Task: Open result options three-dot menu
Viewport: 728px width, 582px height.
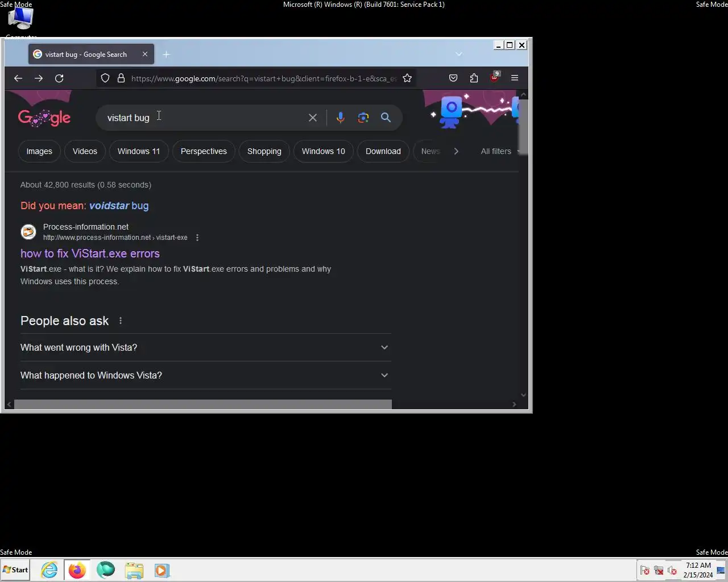Action: pyautogui.click(x=197, y=238)
